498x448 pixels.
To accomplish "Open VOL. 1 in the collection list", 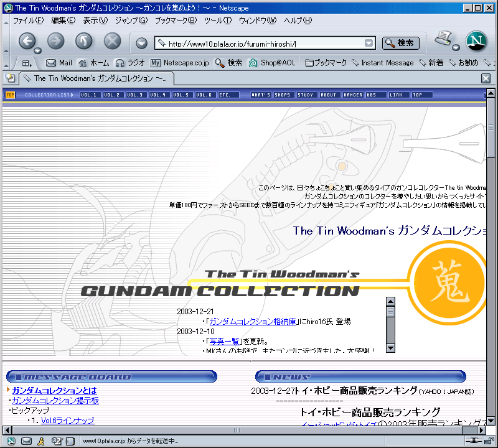I will (90, 95).
